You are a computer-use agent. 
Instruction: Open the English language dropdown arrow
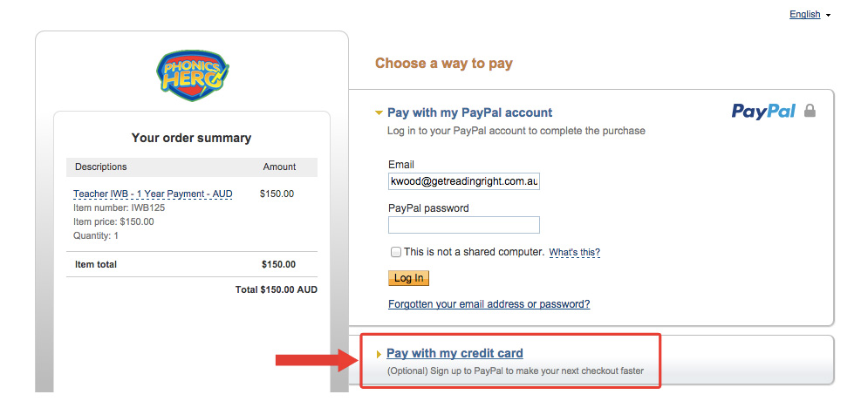(828, 16)
